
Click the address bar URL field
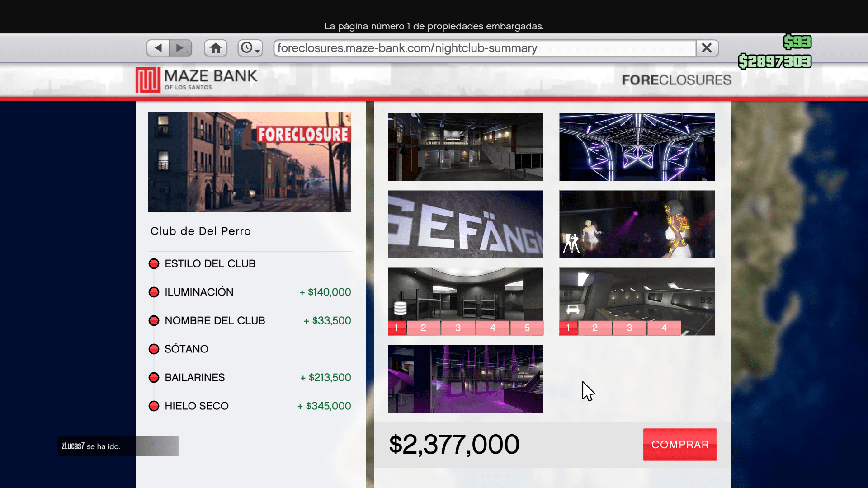[485, 48]
